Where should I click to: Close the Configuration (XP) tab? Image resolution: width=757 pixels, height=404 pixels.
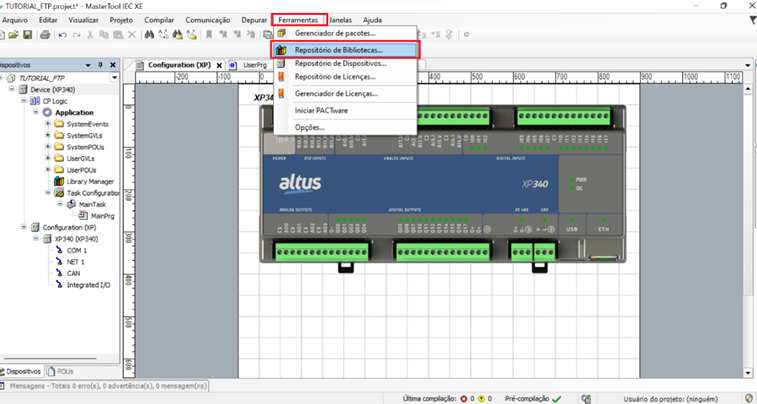[219, 65]
